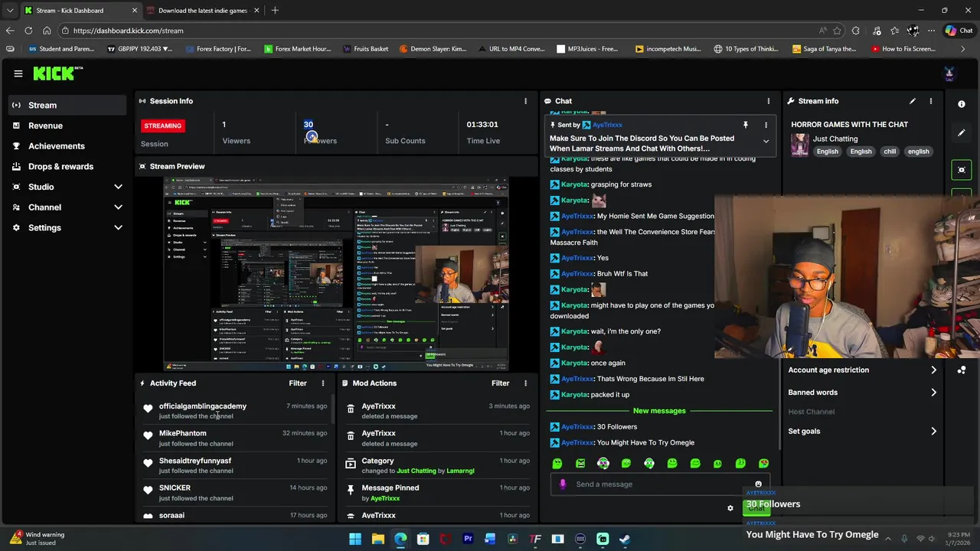This screenshot has width=980, height=551.
Task: Click the MikePhantom activity entry
Action: coord(235,439)
